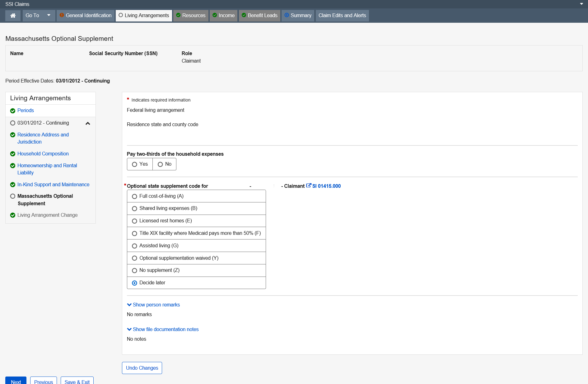
Task: Click the alert icon on General Identification tab
Action: pyautogui.click(x=62, y=15)
